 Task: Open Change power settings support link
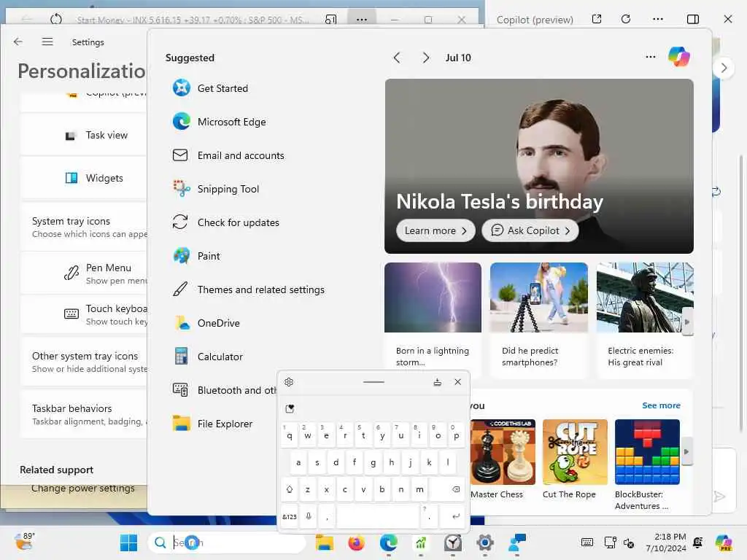(83, 488)
